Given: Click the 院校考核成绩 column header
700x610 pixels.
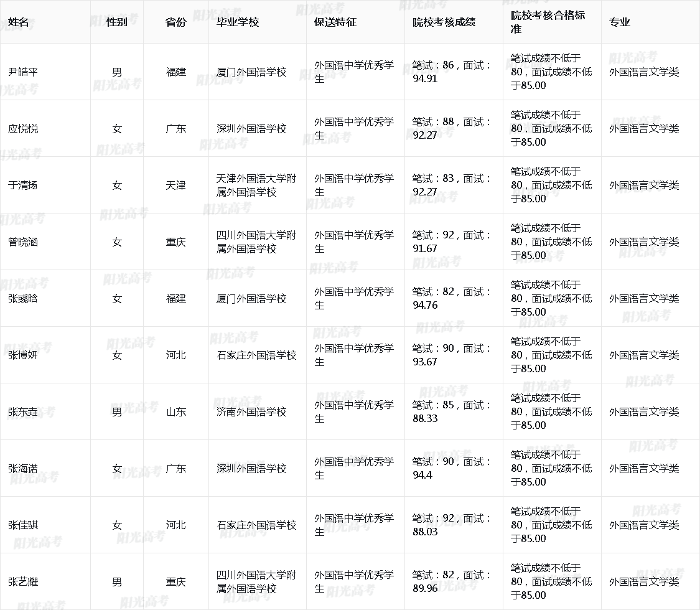Looking at the screenshot, I should (x=444, y=22).
